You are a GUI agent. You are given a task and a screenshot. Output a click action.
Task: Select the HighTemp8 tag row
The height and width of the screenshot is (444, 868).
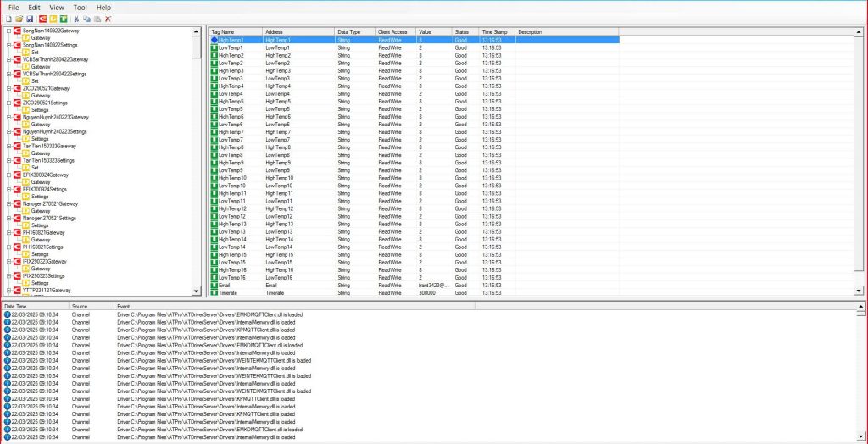(x=414, y=147)
